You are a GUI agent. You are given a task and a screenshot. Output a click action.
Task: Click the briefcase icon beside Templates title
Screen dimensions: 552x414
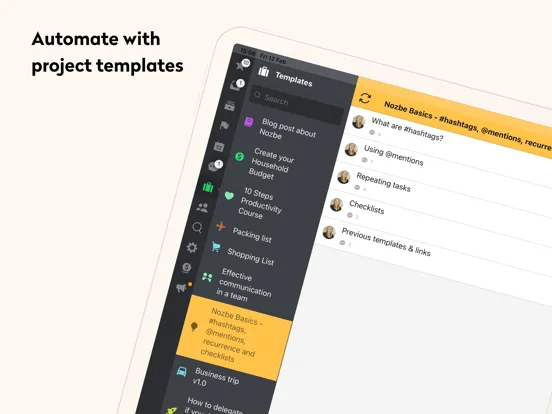click(x=263, y=72)
